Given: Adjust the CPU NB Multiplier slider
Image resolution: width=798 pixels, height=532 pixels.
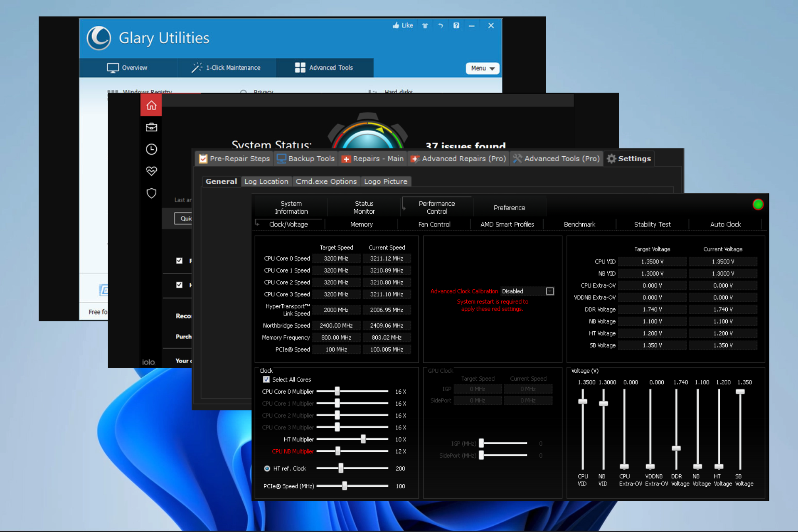Looking at the screenshot, I should click(x=337, y=451).
